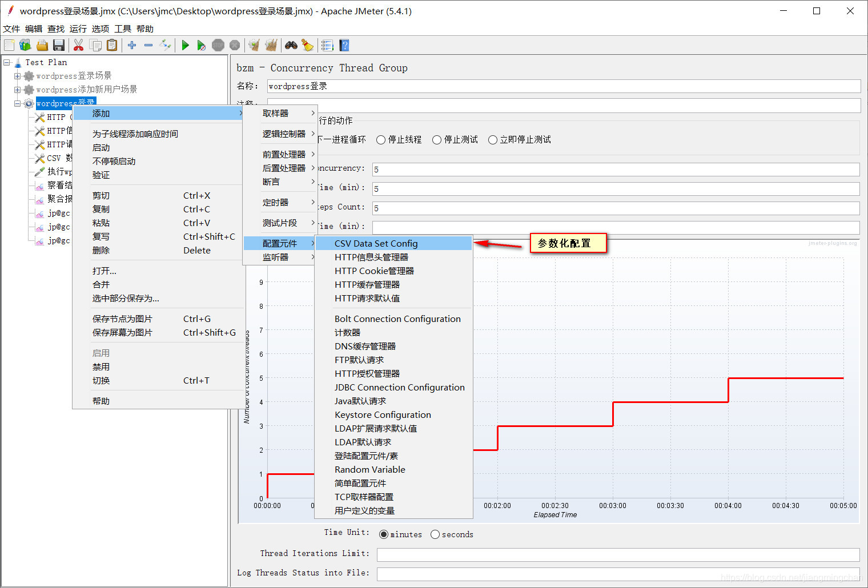This screenshot has height=588, width=868.
Task: Open the 前置处理器 submenu
Action: pos(279,154)
